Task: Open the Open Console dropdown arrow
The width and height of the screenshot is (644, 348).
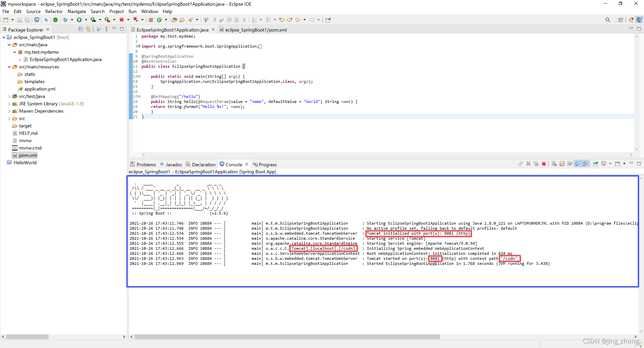Action: (624, 164)
